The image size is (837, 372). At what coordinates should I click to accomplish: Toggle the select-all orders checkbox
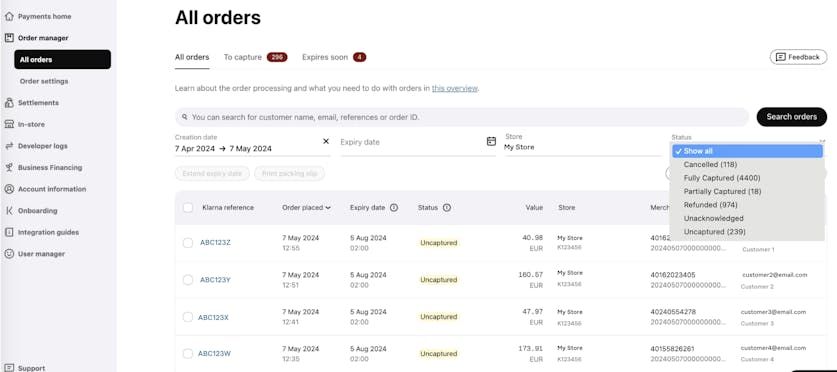click(x=188, y=208)
